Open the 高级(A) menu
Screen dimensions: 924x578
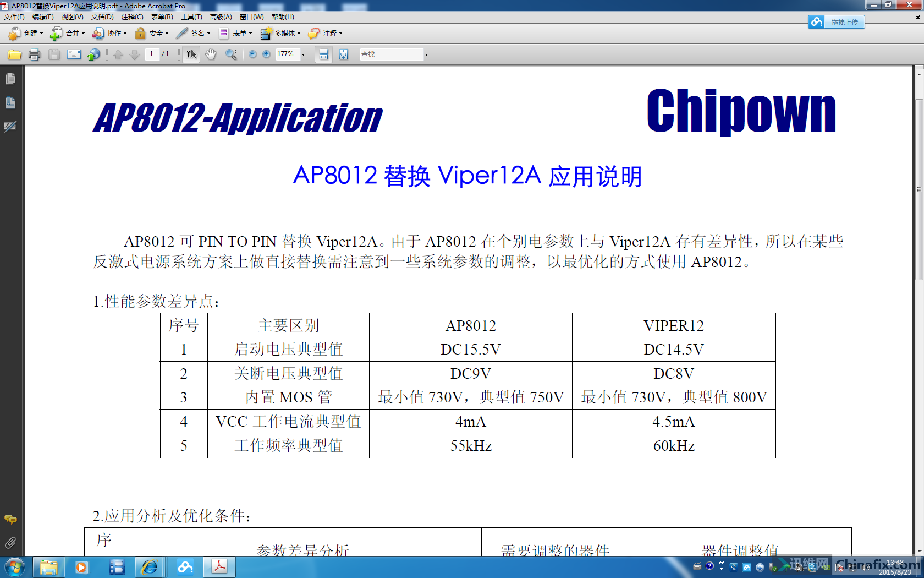tap(221, 17)
